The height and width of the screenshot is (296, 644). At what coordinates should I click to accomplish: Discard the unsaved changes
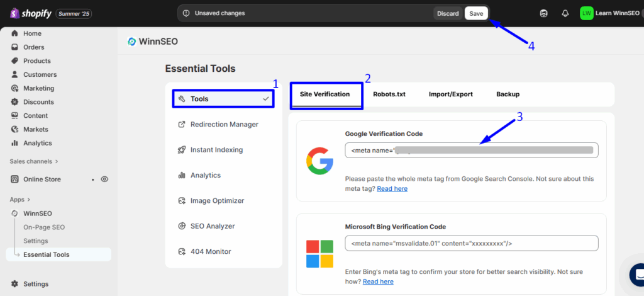(x=448, y=13)
